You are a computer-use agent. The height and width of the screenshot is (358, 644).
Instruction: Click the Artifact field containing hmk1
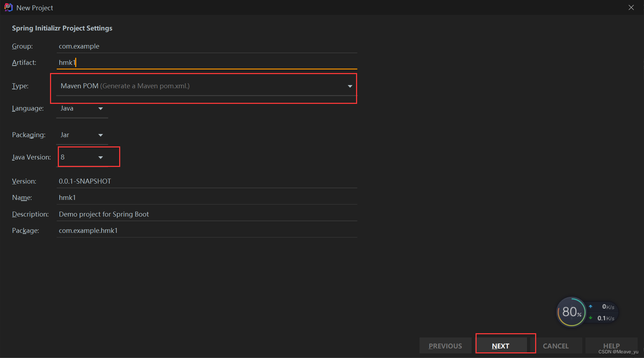(207, 62)
